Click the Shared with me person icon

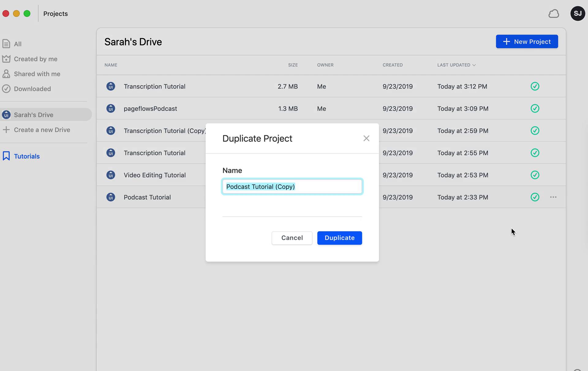6,74
